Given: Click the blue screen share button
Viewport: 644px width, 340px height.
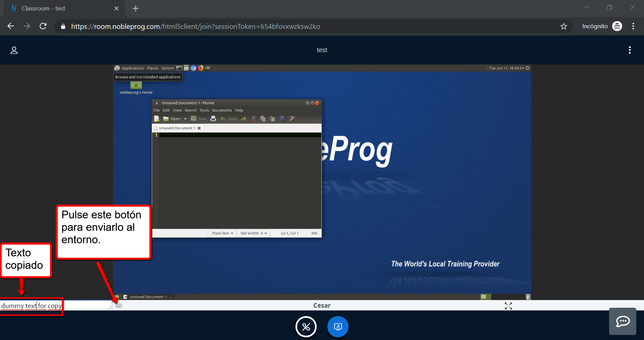Looking at the screenshot, I should pos(337,327).
